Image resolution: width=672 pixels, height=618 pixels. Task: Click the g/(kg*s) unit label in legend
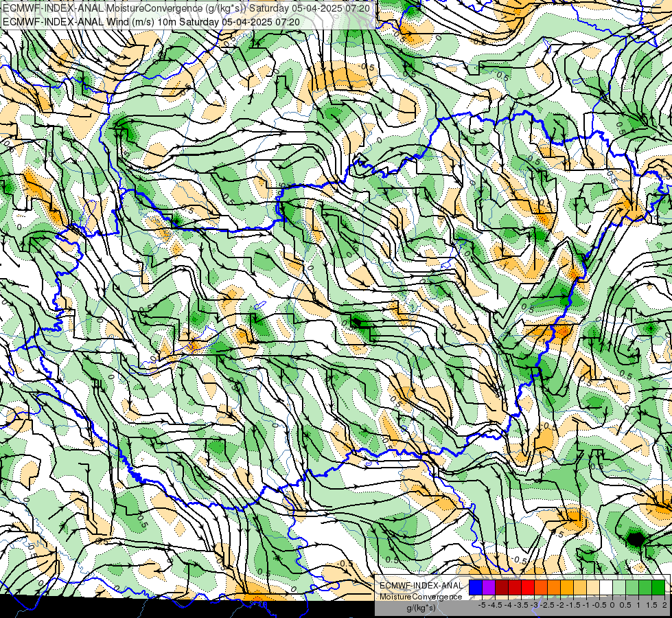pos(421,608)
